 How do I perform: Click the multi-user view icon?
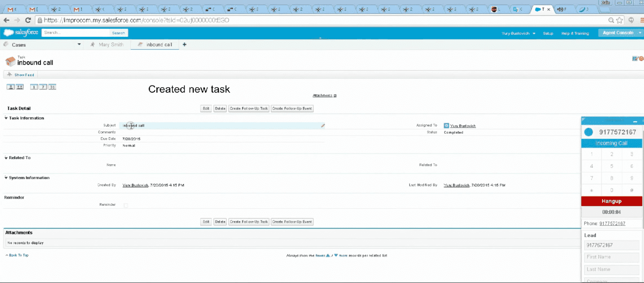(x=20, y=87)
